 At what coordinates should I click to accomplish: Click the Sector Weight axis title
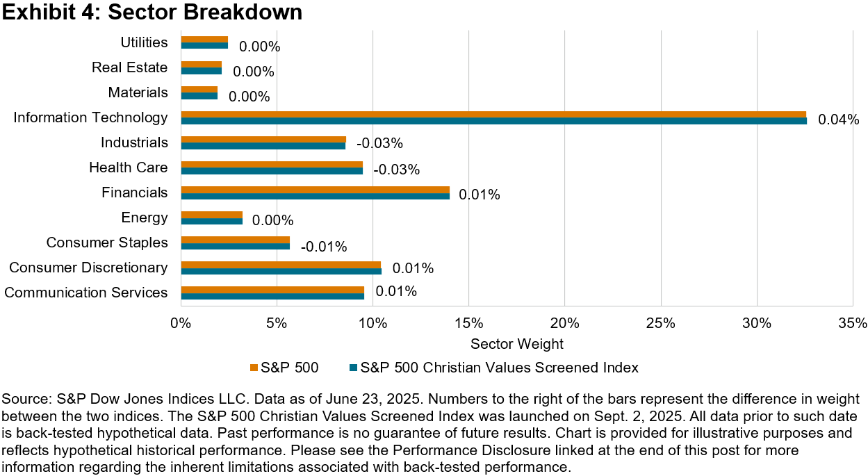click(x=517, y=344)
